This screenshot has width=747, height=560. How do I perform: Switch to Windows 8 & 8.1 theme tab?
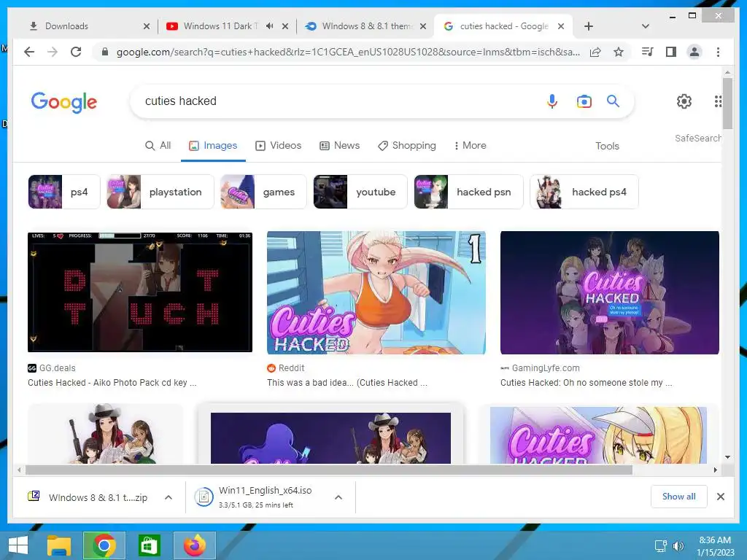(367, 26)
